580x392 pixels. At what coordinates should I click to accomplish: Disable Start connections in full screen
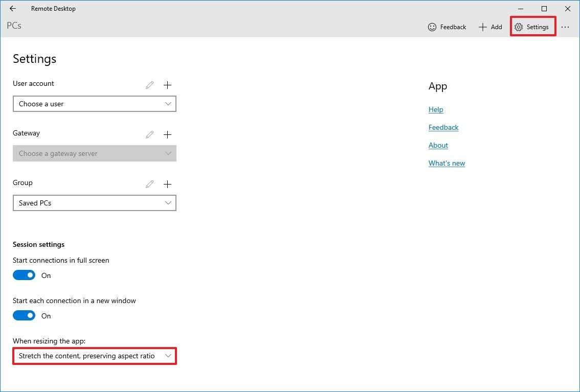(x=24, y=274)
